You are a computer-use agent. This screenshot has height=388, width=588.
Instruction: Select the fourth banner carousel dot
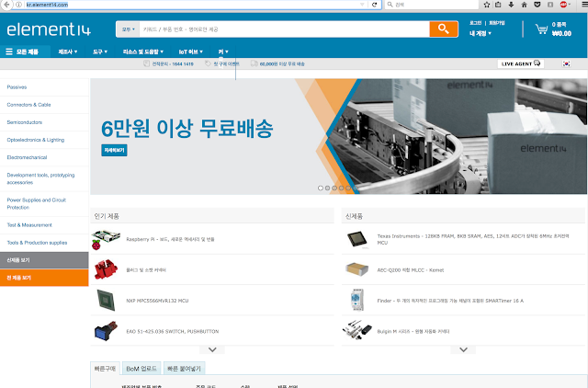tap(341, 188)
